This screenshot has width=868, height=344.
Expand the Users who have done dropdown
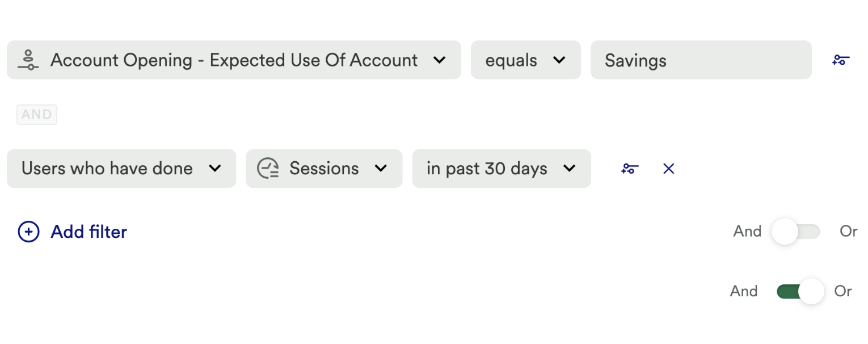214,169
